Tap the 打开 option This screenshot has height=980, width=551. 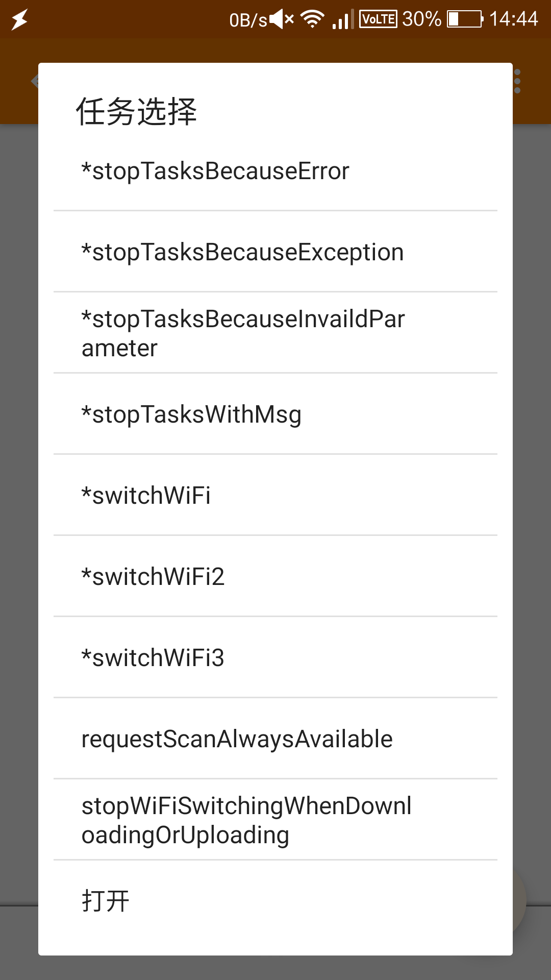pyautogui.click(x=275, y=901)
